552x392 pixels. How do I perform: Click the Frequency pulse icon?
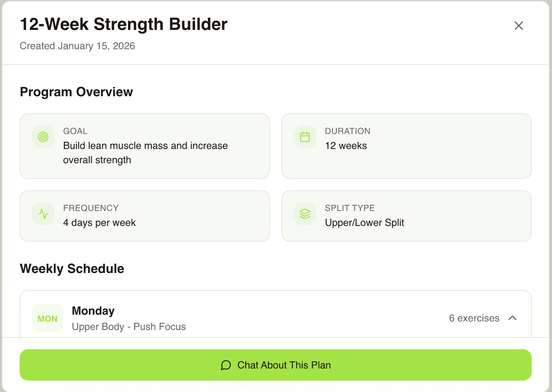point(43,214)
